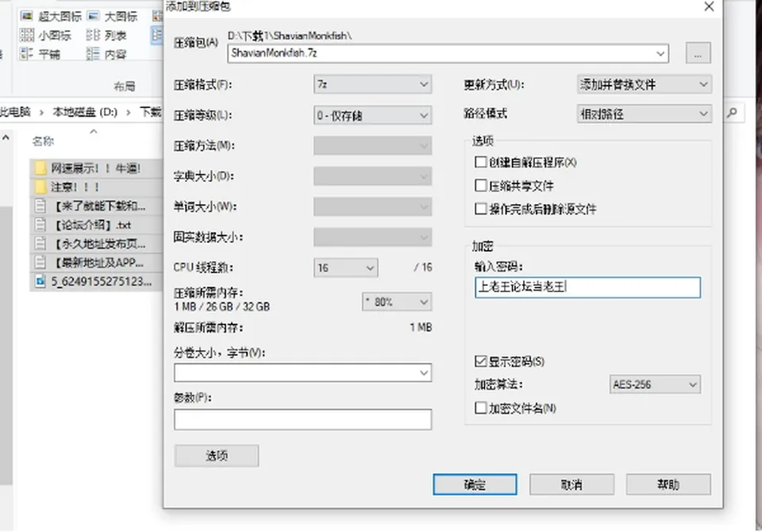Open help with 帮助 button

668,484
